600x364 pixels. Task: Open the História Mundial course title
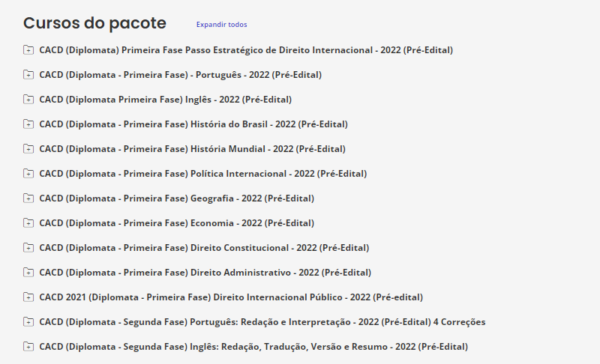tap(192, 149)
